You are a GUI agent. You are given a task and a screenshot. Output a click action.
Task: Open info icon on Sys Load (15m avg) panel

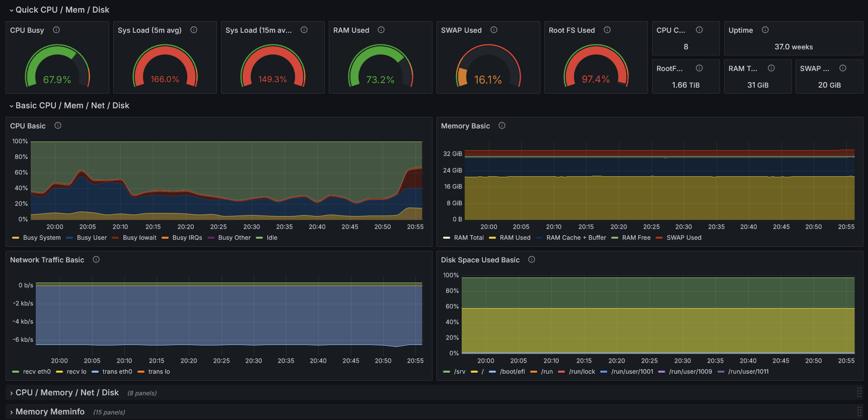click(304, 30)
